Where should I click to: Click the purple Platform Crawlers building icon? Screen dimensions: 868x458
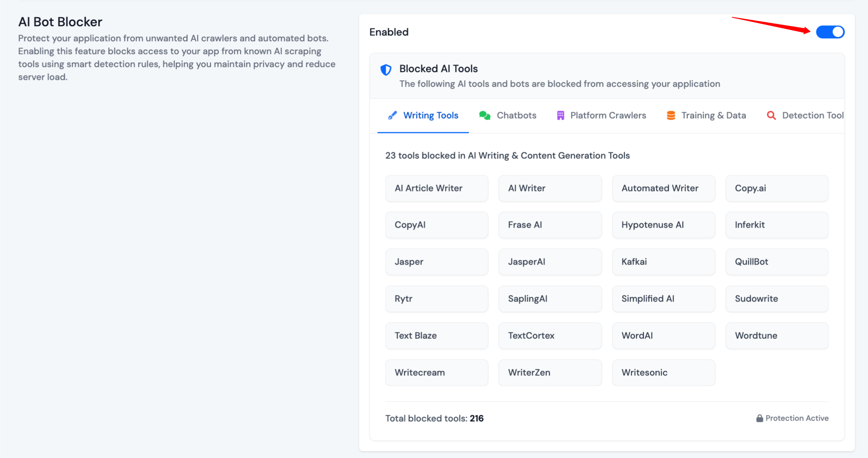560,115
